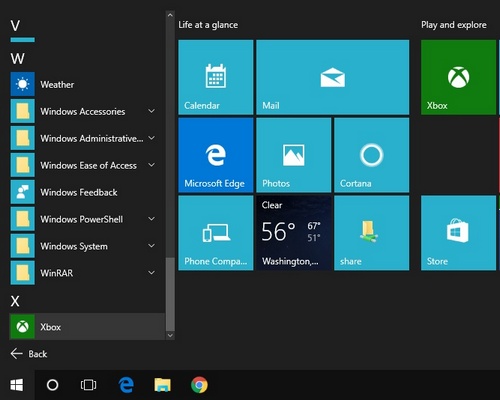Click scrollbar up arrow in app list
Viewport: 500px width, 400px height.
170,15
